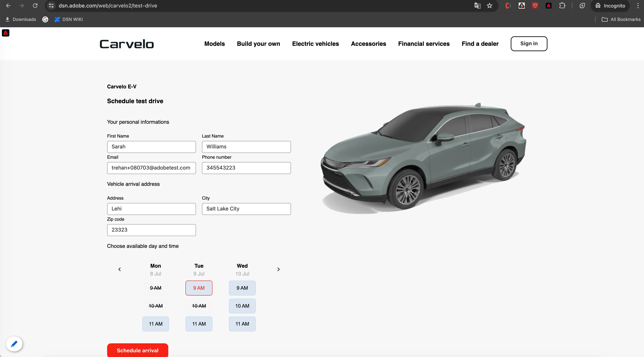Click the Schedule arrival button
Screen dimensions: 644x357
coord(137,350)
